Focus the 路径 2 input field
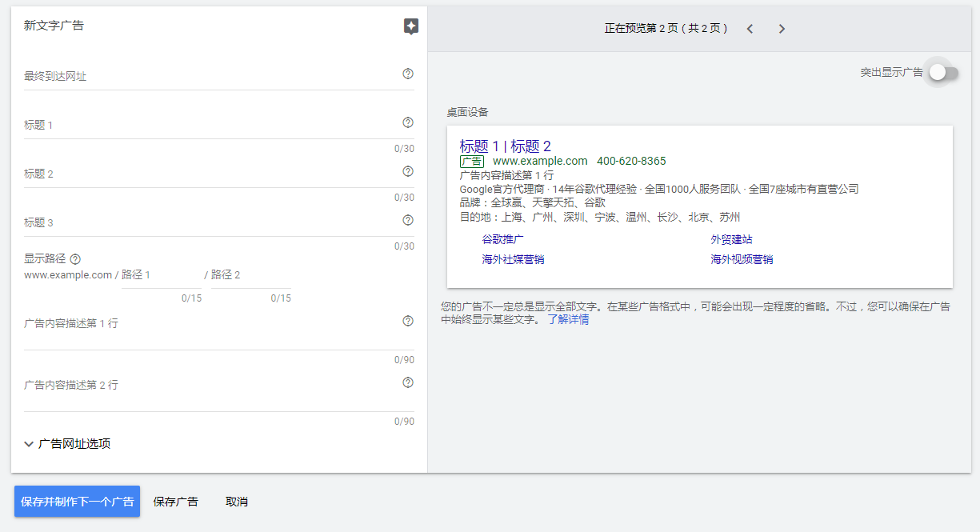 click(x=251, y=275)
